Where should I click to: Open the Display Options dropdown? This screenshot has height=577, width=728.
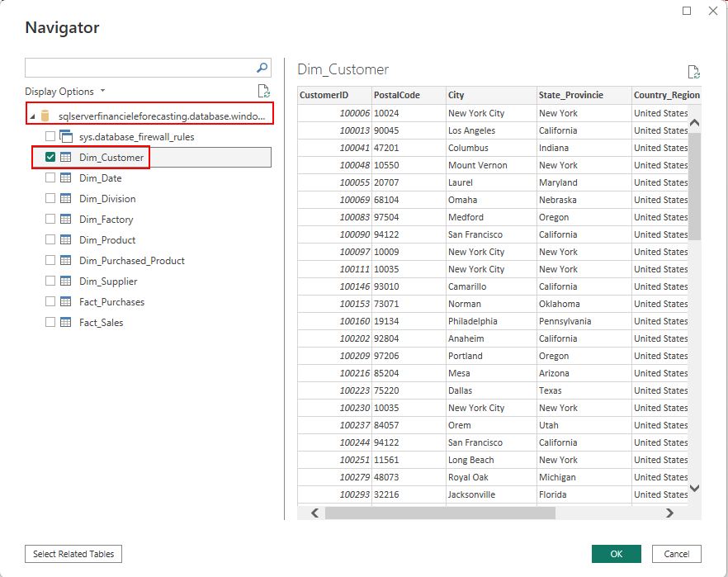tap(65, 92)
